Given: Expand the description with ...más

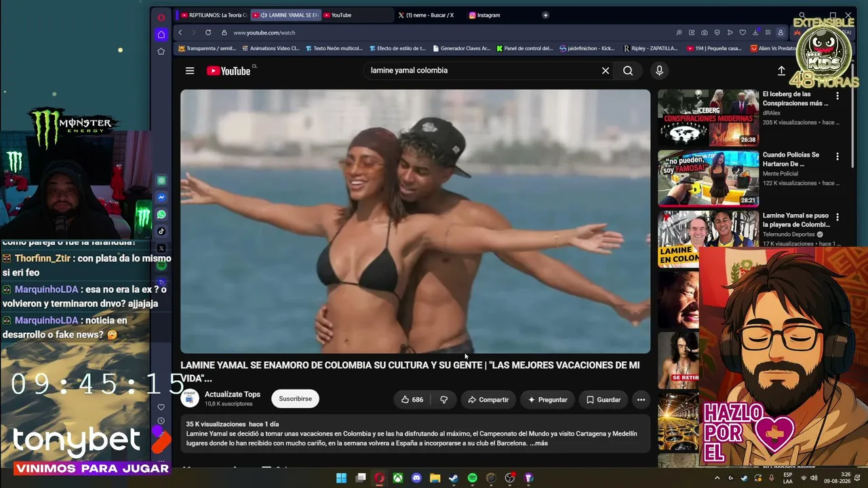Looking at the screenshot, I should [538, 443].
